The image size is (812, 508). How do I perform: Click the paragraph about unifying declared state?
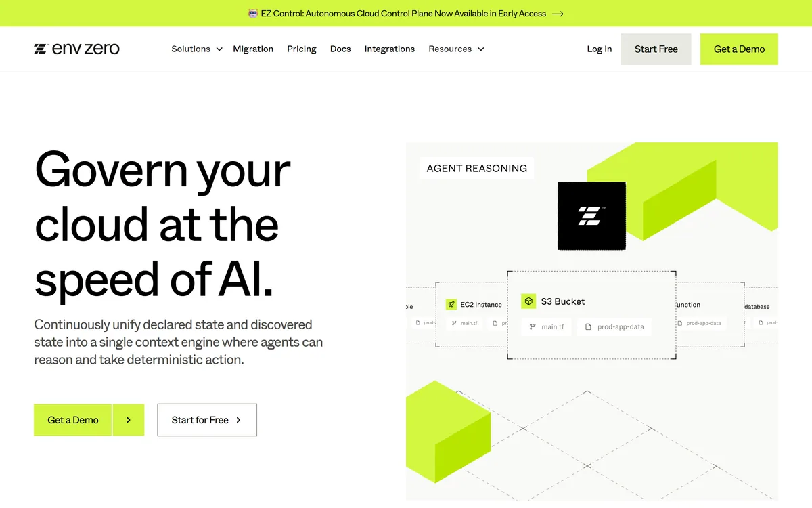click(179, 342)
